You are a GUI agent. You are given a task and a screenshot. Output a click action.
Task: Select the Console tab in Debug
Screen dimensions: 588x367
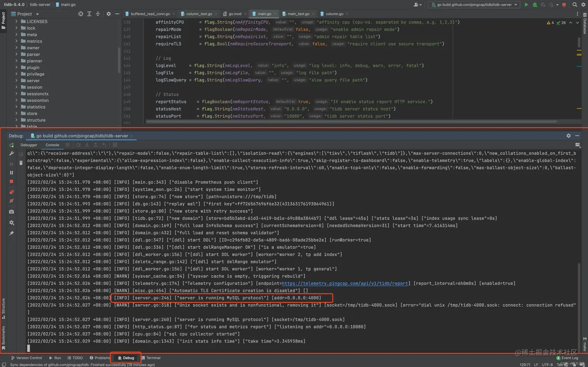(x=52, y=145)
